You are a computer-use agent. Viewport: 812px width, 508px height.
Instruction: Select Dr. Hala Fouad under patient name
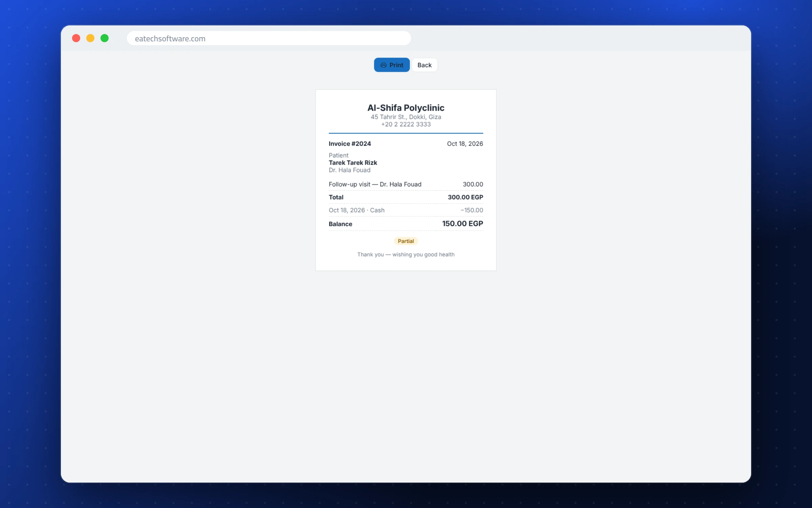click(349, 170)
